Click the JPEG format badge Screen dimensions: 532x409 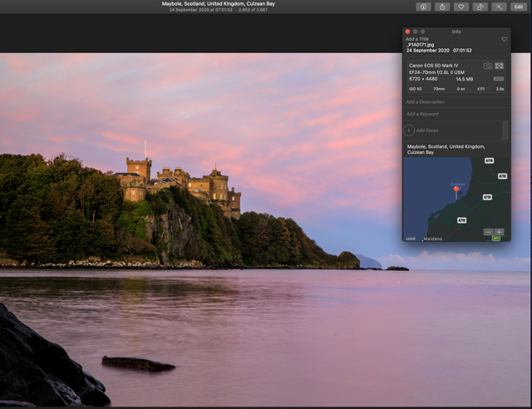coord(499,79)
